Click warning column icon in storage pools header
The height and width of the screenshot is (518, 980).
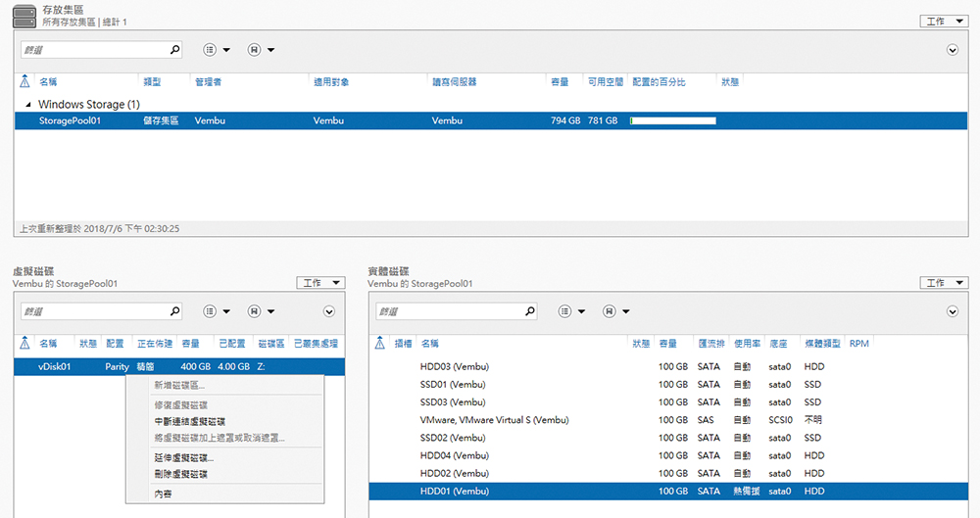point(24,81)
